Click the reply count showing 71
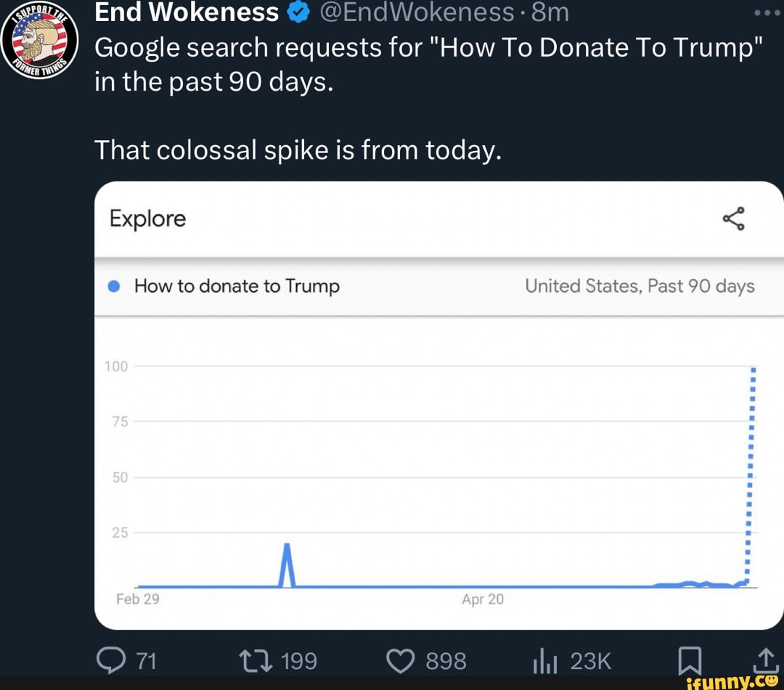The width and height of the screenshot is (784, 690). [147, 660]
